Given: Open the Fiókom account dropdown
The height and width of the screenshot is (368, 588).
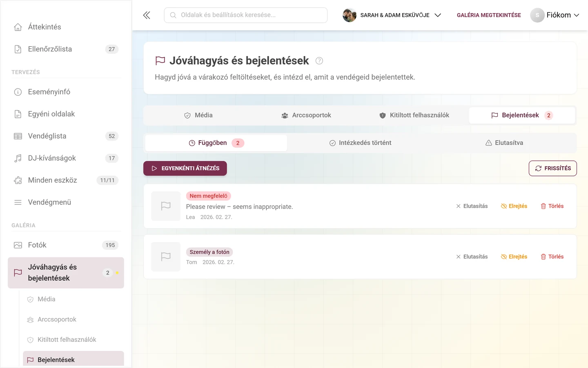Looking at the screenshot, I should 555,15.
